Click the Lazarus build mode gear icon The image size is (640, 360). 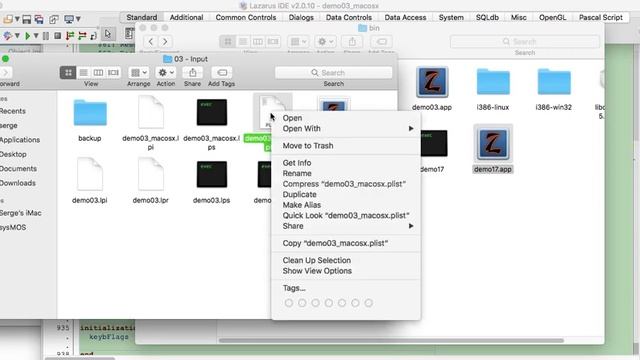[x=7, y=36]
